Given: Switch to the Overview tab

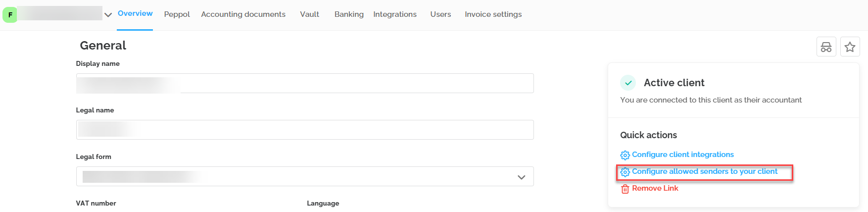Looking at the screenshot, I should [x=135, y=14].
